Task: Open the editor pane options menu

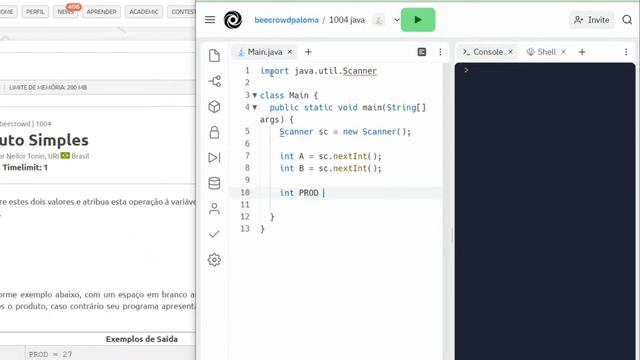Action: [x=440, y=52]
